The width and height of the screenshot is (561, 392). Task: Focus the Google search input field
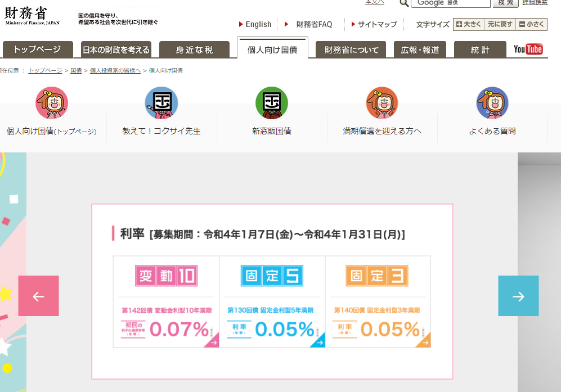click(x=451, y=3)
